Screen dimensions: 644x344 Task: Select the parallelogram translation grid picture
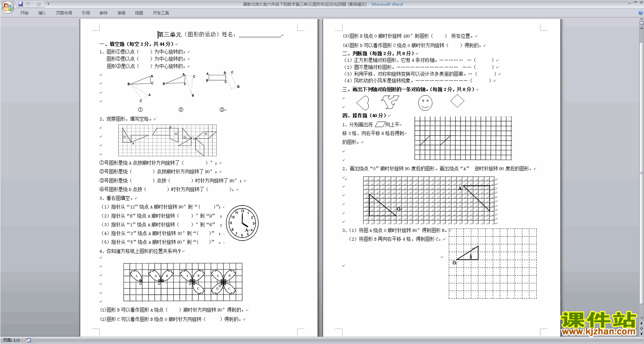[463, 138]
